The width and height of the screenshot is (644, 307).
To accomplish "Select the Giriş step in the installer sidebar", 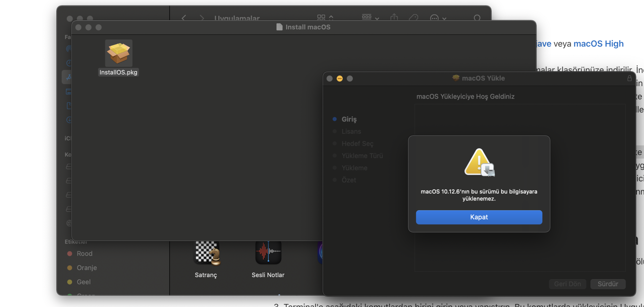I will 349,119.
